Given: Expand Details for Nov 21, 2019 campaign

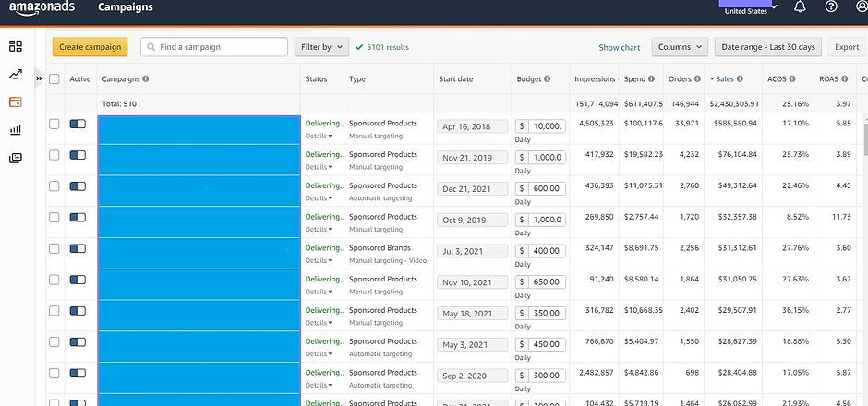Looking at the screenshot, I should pyautogui.click(x=319, y=167).
